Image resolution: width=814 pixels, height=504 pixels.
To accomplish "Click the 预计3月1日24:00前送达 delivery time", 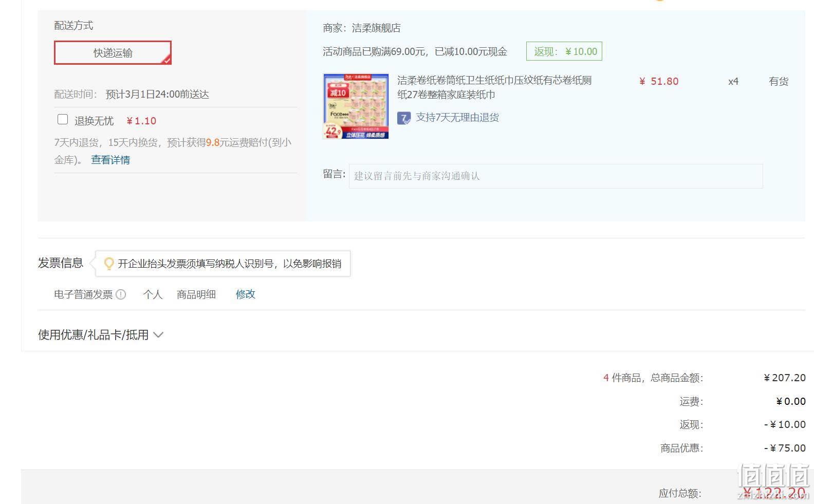I will (157, 95).
